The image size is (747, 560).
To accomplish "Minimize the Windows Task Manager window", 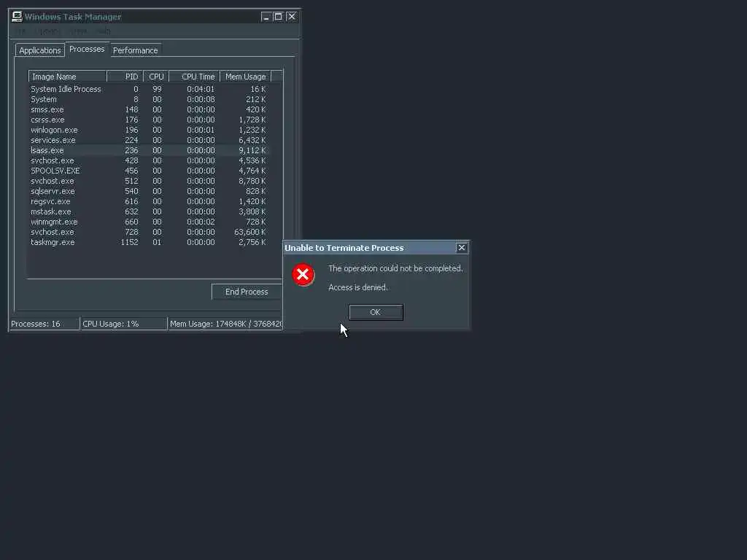I will [266, 17].
